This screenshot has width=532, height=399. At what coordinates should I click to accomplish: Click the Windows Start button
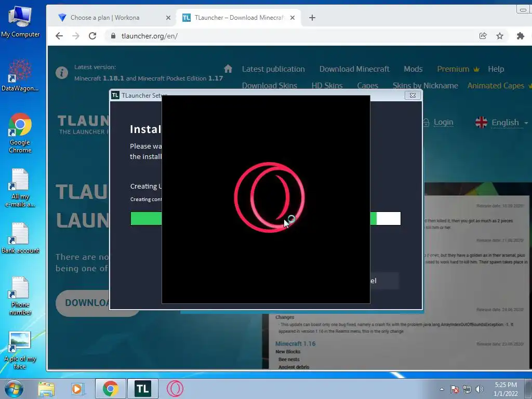[14, 389]
